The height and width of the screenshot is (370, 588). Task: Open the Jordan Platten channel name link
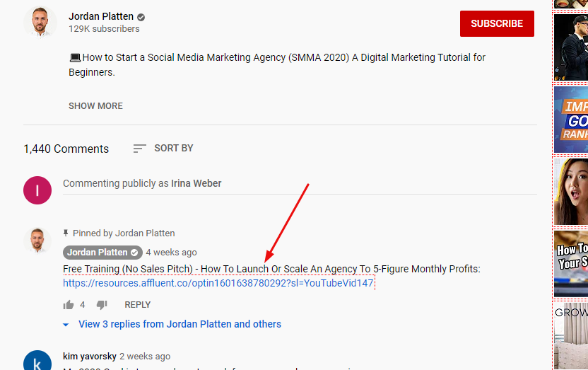[101, 16]
